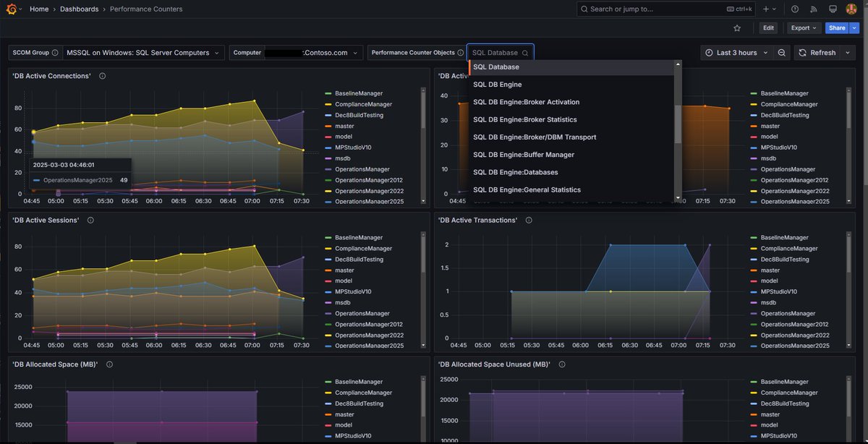Click the dropdown list scroll-up arrow
The width and height of the screenshot is (868, 444).
(678, 64)
